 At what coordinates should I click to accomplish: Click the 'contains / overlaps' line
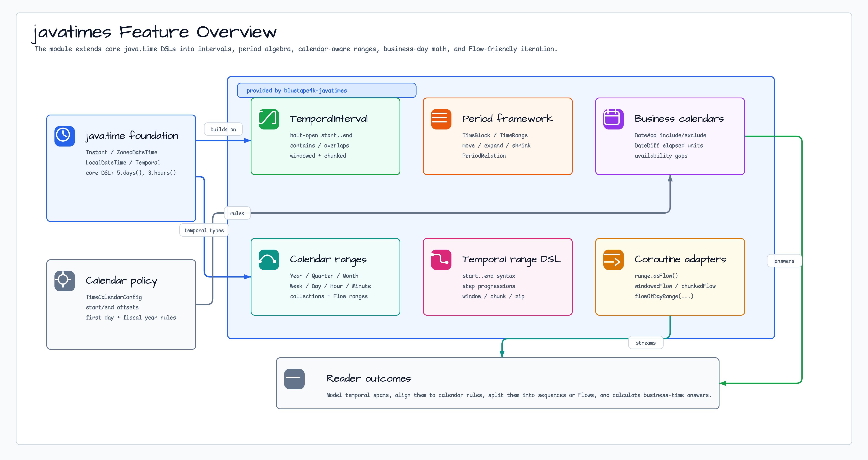(319, 145)
